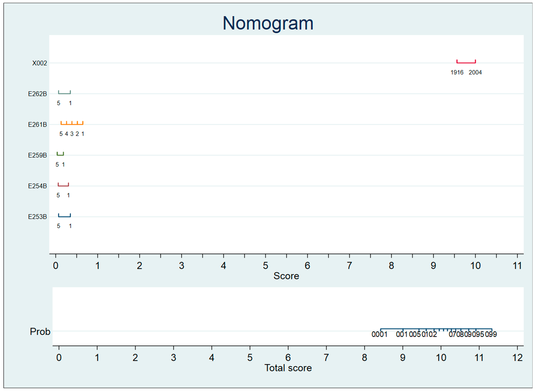This screenshot has width=536, height=392.
Task: Click value 3 on E261B scale
Action: point(72,134)
